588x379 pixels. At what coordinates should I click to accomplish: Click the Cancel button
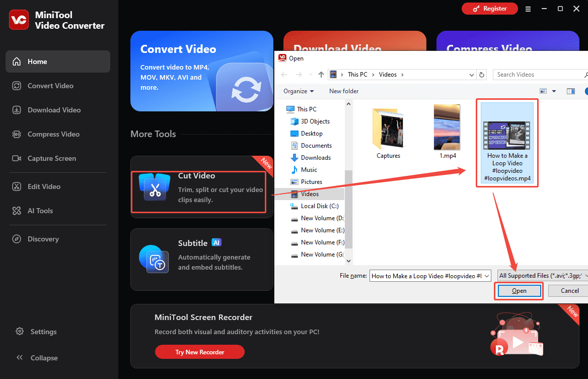[569, 291]
